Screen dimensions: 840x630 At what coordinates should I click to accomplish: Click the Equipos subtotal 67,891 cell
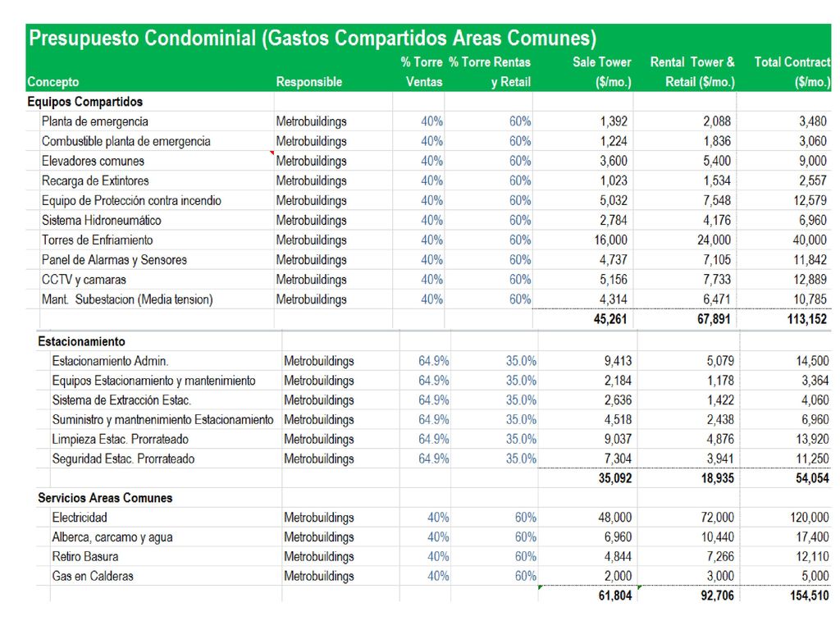pos(714,319)
